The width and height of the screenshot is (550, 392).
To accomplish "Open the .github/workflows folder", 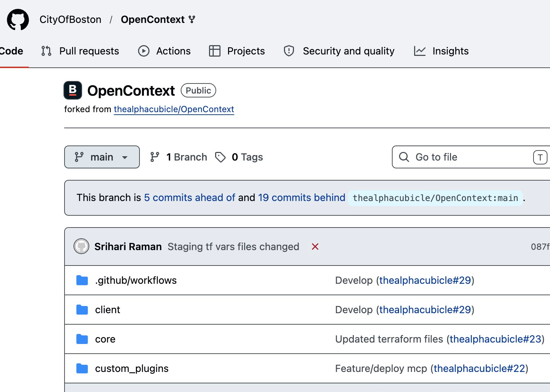I will [x=136, y=280].
